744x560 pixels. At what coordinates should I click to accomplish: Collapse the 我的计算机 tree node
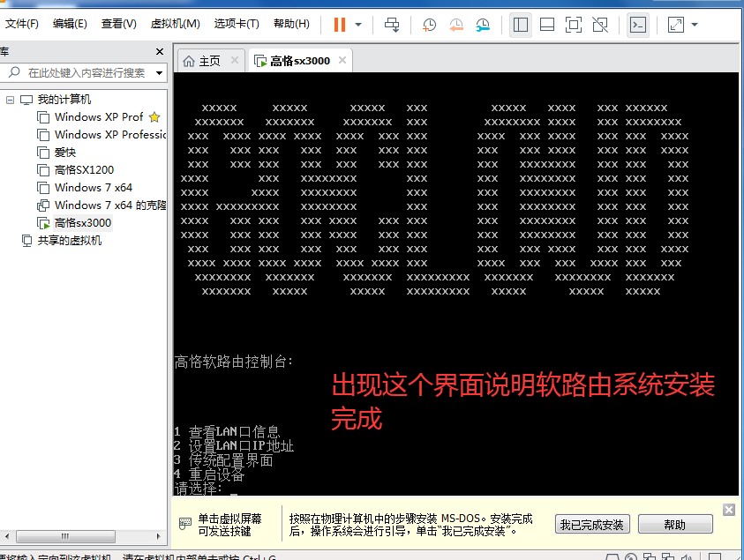pyautogui.click(x=10, y=100)
